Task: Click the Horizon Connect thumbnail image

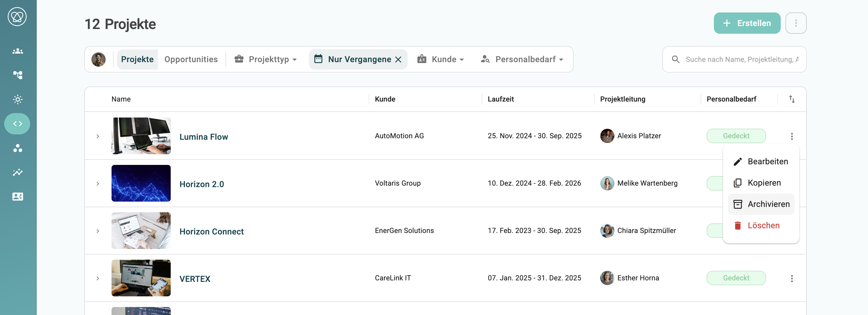Action: (x=141, y=231)
